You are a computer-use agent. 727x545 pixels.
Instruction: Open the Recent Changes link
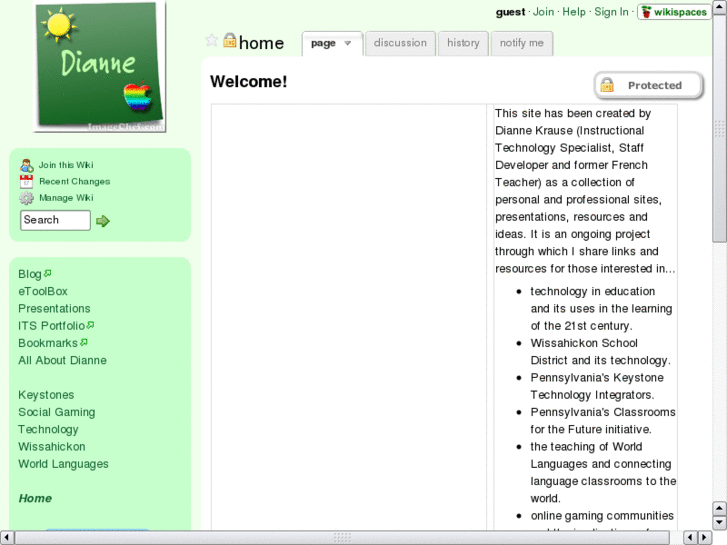pyautogui.click(x=75, y=181)
